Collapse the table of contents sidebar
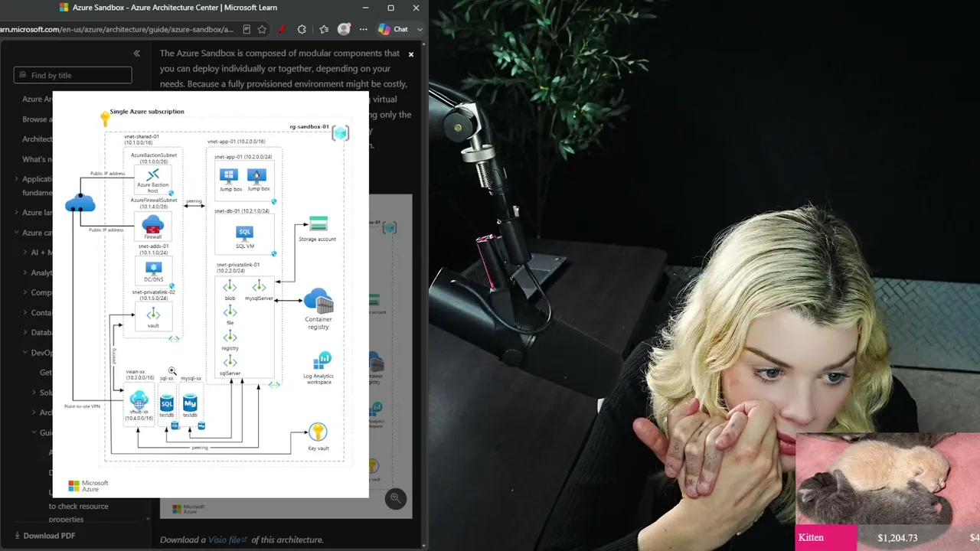The height and width of the screenshot is (551, 980). point(136,54)
